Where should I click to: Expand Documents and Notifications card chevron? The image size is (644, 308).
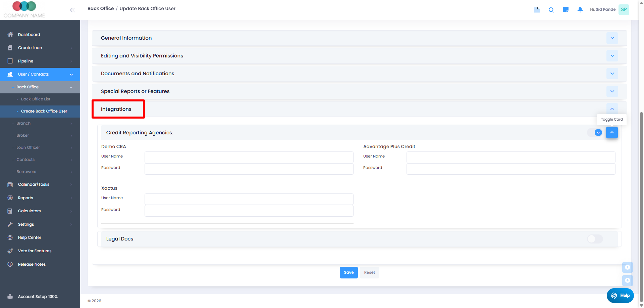click(x=612, y=74)
